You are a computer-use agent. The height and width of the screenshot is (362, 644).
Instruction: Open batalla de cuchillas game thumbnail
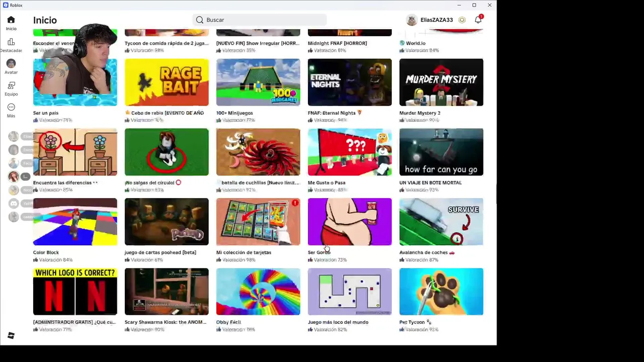pyautogui.click(x=258, y=152)
